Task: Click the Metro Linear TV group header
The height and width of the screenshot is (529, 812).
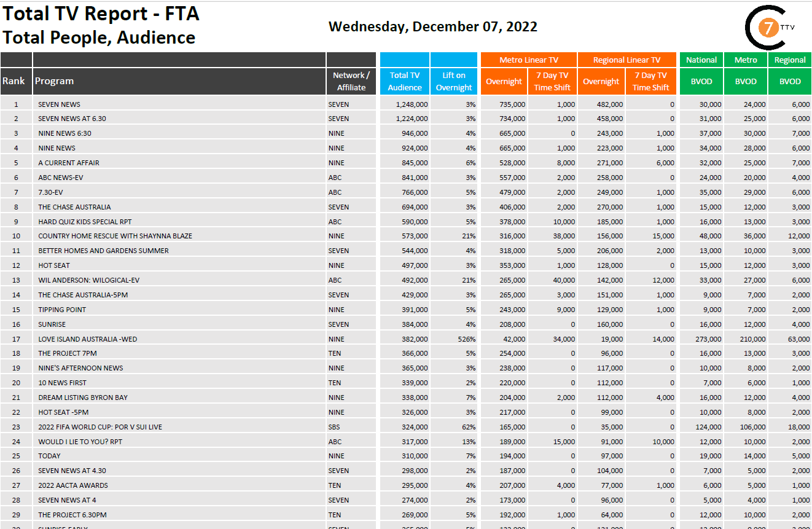Action: tap(528, 60)
